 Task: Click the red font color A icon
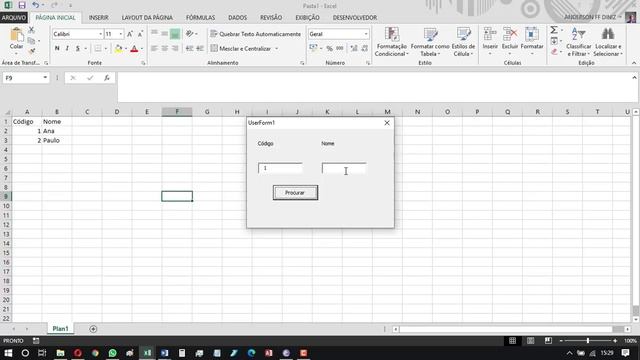[134, 49]
